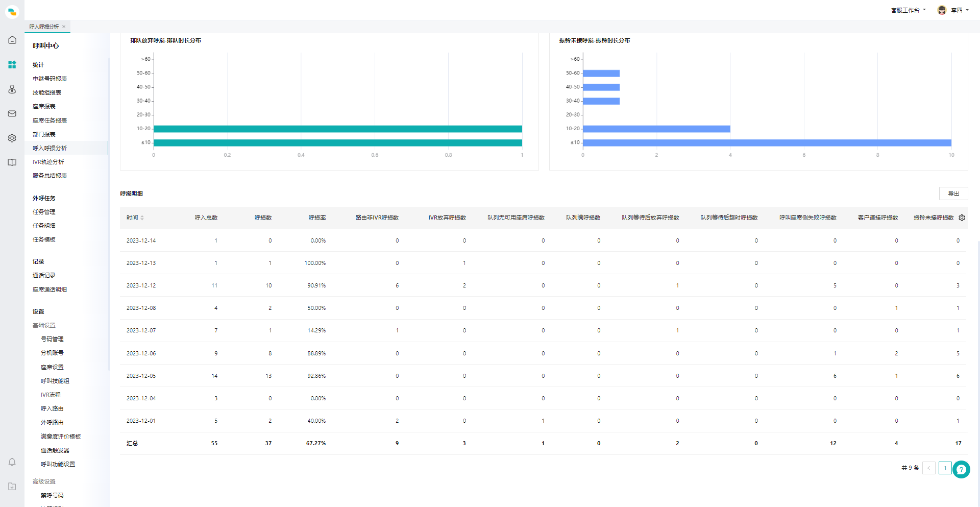Screen dimensions: 980x507
Task: Open 技能组报表 in sidebar
Action: click(47, 92)
